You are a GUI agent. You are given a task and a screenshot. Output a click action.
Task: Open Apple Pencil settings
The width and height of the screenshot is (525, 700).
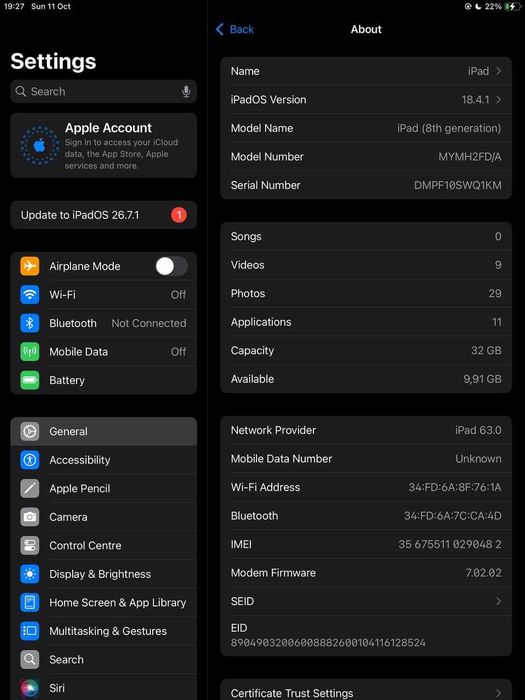coord(104,488)
